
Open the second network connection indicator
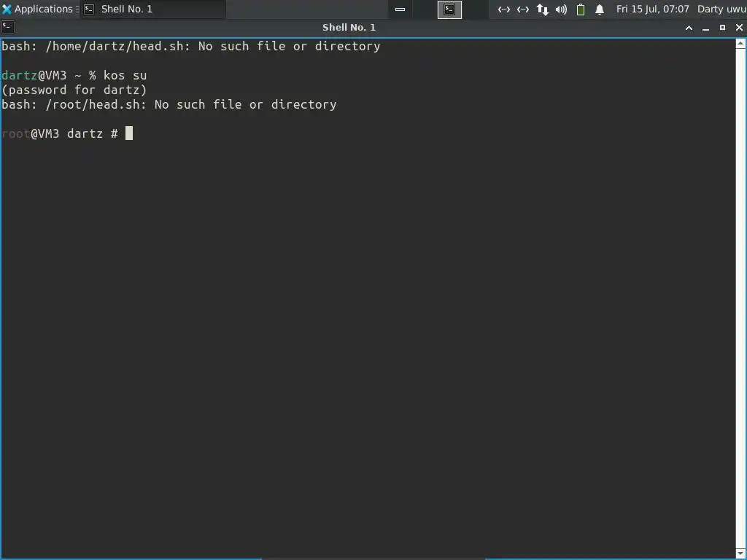(522, 9)
